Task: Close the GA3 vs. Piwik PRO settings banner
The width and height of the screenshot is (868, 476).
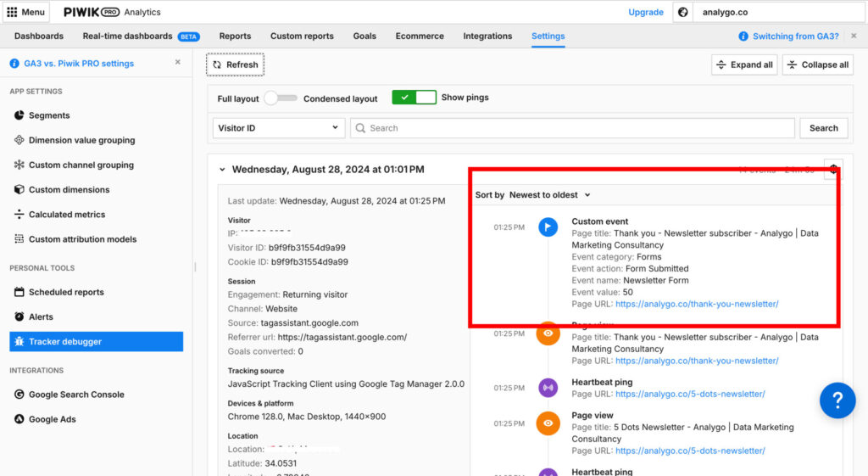Action: [178, 63]
